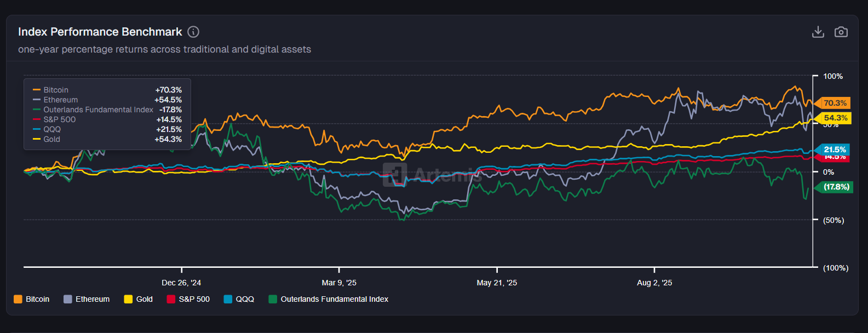
Task: Toggle the Gold legend entry
Action: [144, 299]
